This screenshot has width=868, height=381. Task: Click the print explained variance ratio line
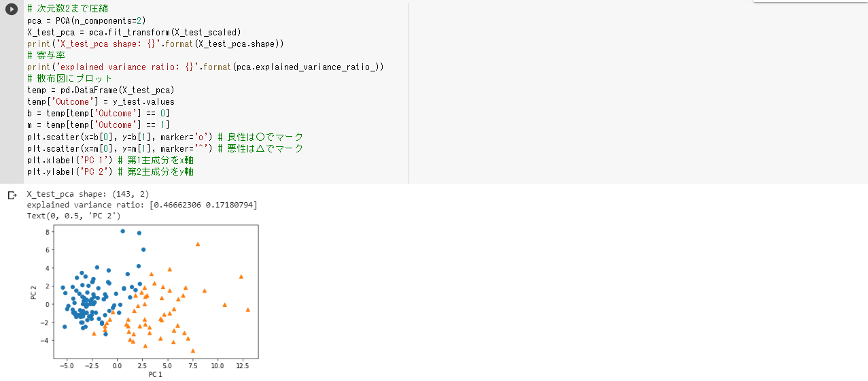point(206,67)
